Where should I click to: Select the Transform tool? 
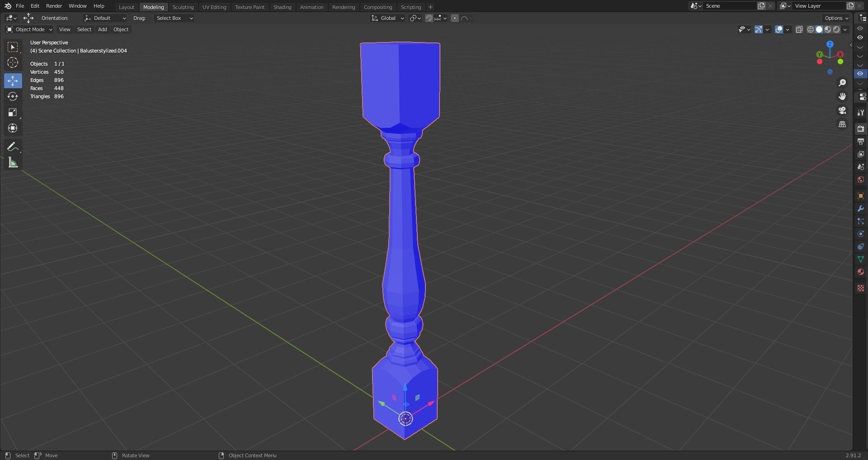13,128
